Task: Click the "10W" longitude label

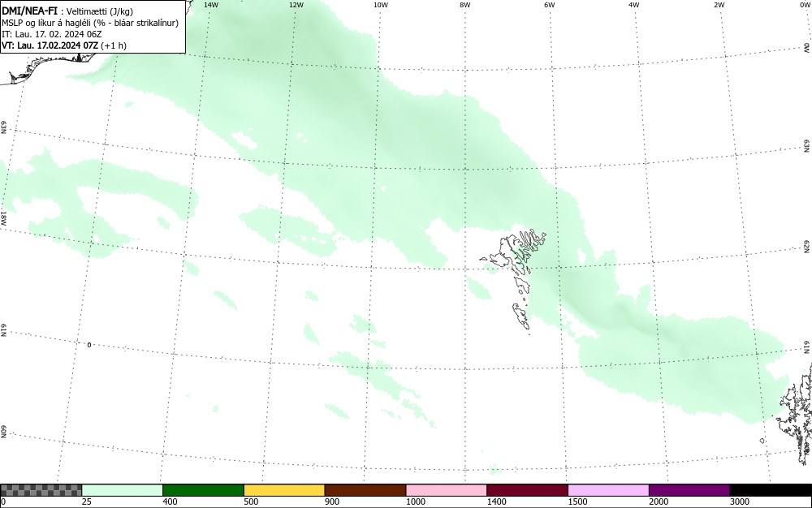Action: [x=381, y=5]
